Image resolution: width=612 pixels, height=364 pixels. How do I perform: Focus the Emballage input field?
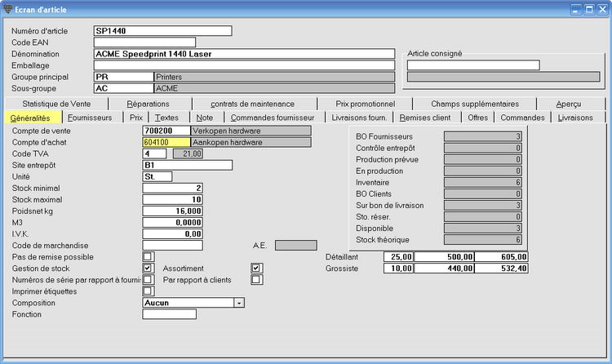coord(245,65)
